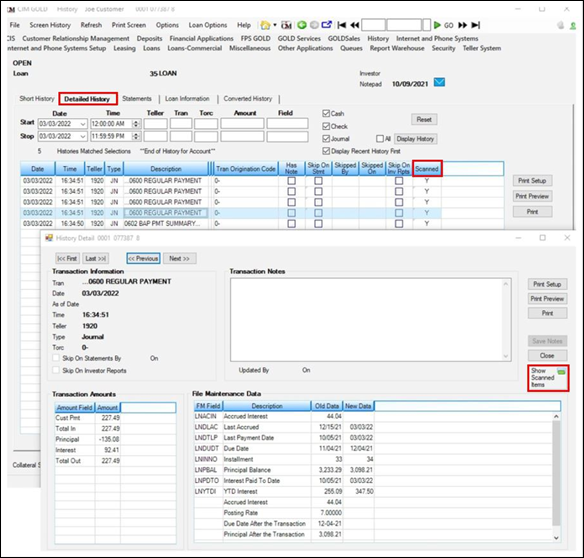Screen dimensions: 584x558
Task: Switch to the Short History tab
Action: pyautogui.click(x=37, y=99)
